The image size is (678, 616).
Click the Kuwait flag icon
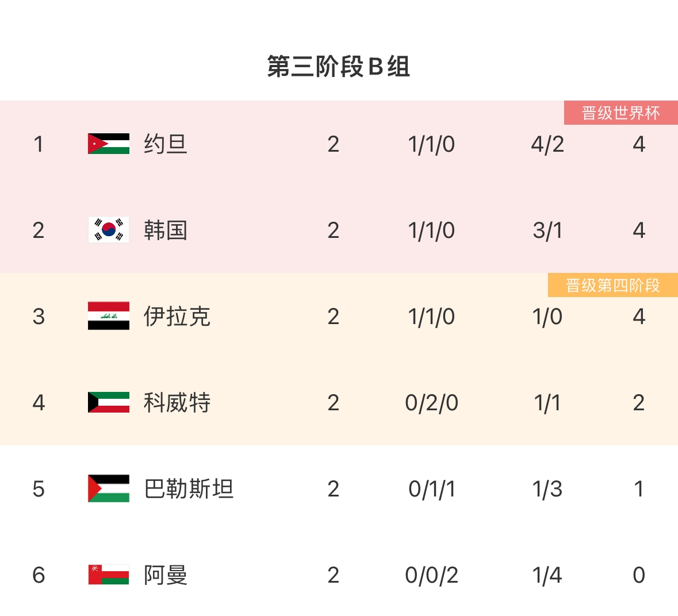pos(109,402)
